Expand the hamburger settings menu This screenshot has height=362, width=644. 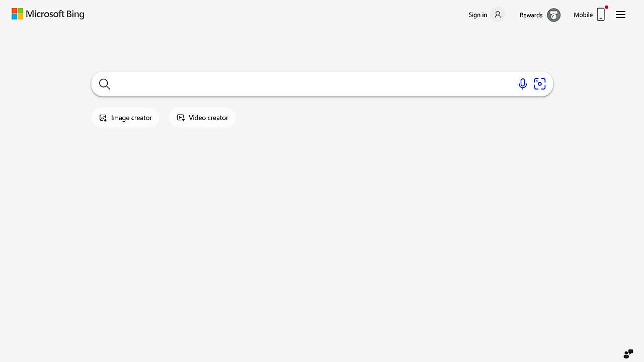621,15
